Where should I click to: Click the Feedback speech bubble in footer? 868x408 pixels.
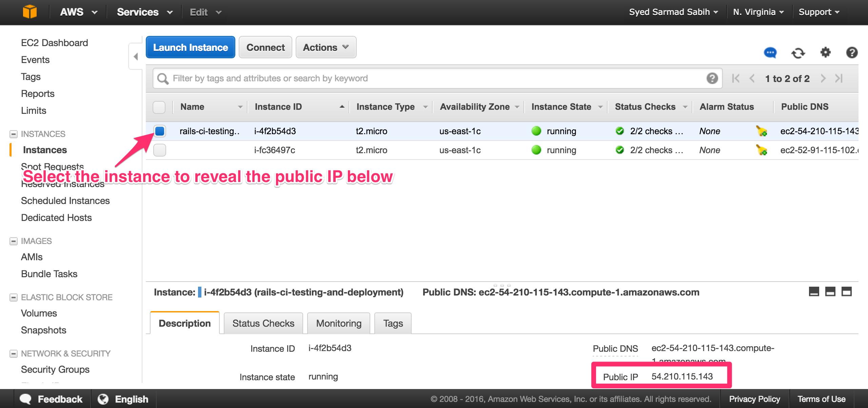26,399
